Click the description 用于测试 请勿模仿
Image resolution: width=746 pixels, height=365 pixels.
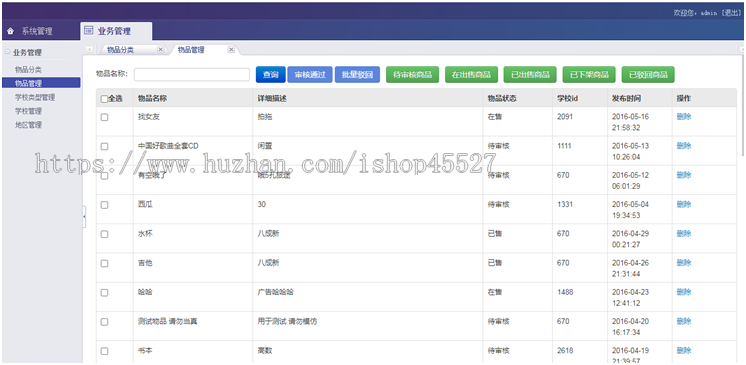click(287, 321)
